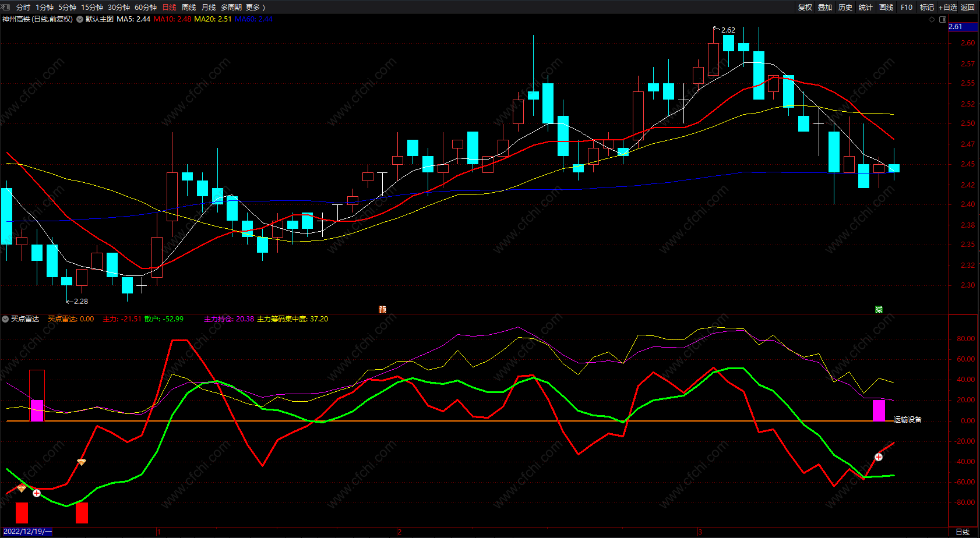Select the 1分钟 period tab
The width and height of the screenshot is (980, 538).
click(x=44, y=8)
